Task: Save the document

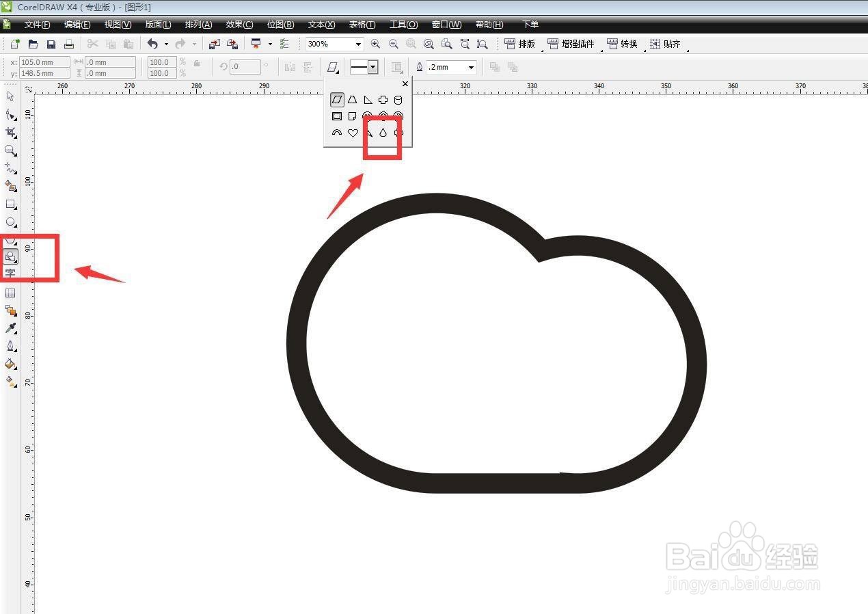Action: coord(51,44)
